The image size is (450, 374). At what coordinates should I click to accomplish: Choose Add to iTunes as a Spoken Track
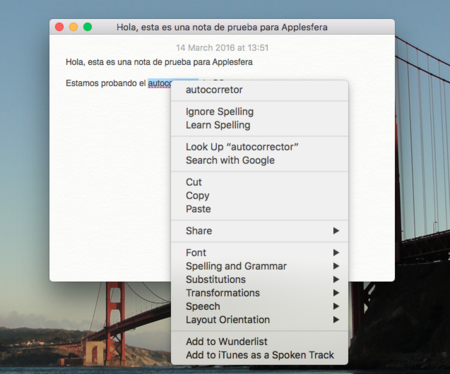259,355
